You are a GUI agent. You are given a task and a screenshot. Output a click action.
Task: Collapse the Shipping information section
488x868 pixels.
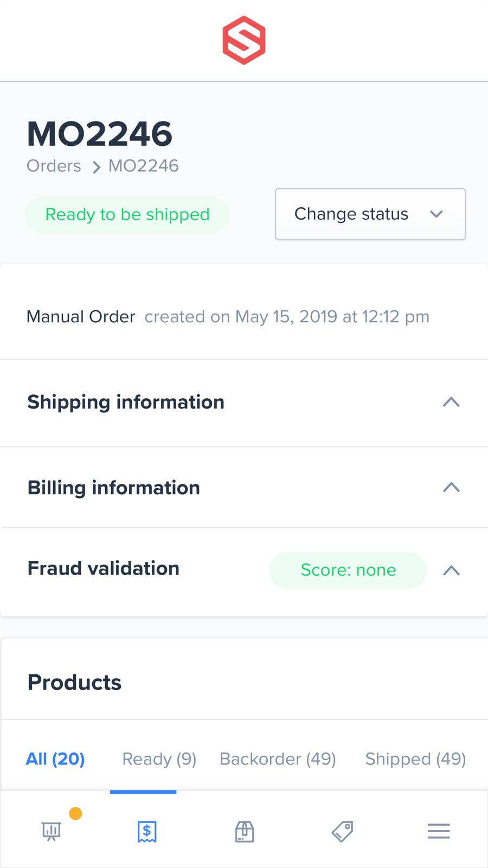(451, 402)
